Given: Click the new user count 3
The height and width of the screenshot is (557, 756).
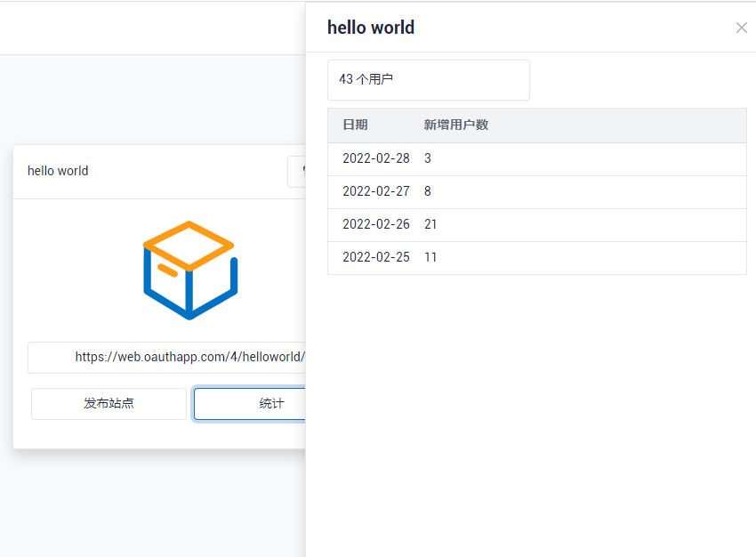Looking at the screenshot, I should pyautogui.click(x=428, y=158).
